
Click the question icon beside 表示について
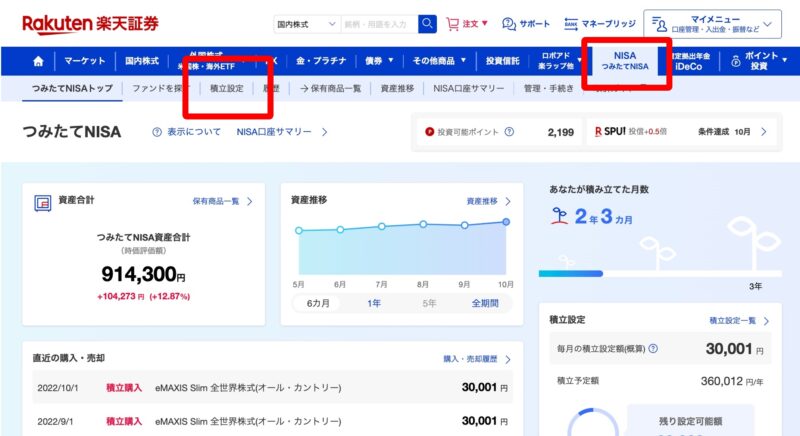click(157, 132)
